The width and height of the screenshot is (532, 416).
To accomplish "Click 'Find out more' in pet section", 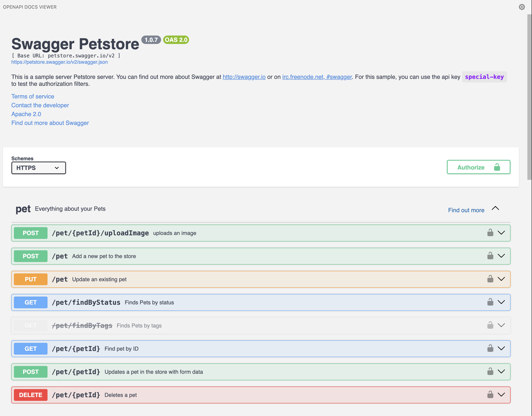I will coord(466,210).
